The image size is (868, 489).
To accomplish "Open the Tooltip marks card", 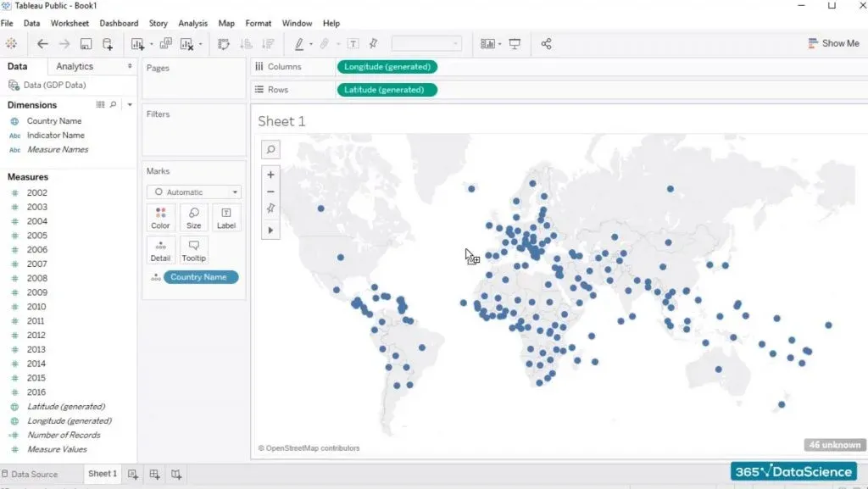I will click(194, 249).
